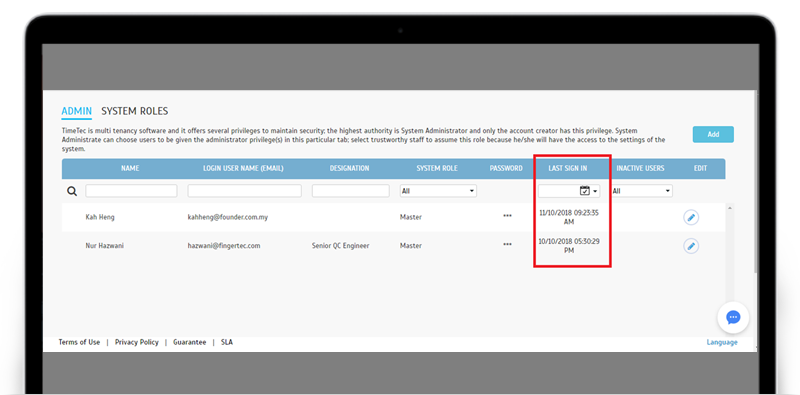Click the LAST SIGN IN column header
This screenshot has height=395, width=800.
click(568, 168)
